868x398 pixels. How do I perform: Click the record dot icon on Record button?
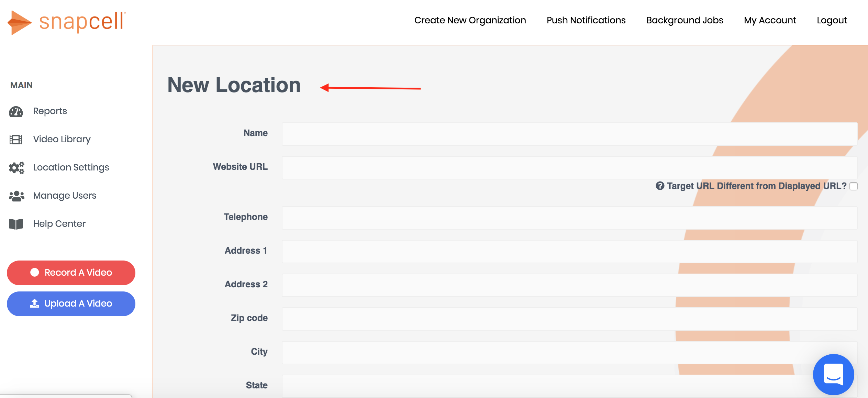(x=35, y=272)
